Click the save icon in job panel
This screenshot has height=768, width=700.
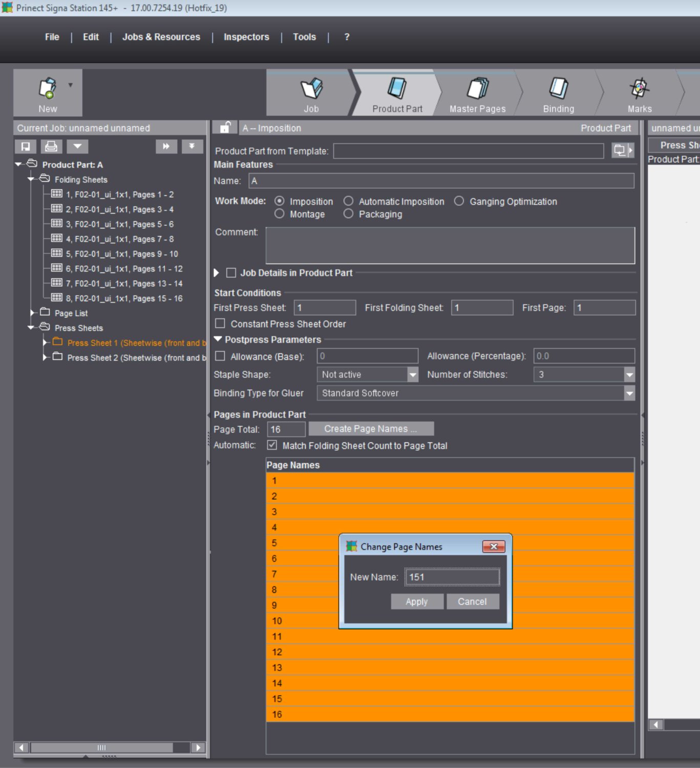pyautogui.click(x=25, y=147)
